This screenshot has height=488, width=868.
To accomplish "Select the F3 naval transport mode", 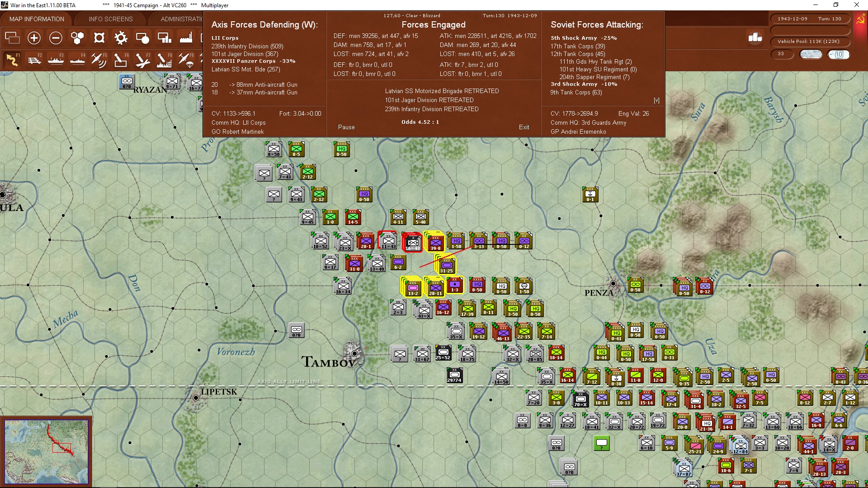I will click(56, 60).
